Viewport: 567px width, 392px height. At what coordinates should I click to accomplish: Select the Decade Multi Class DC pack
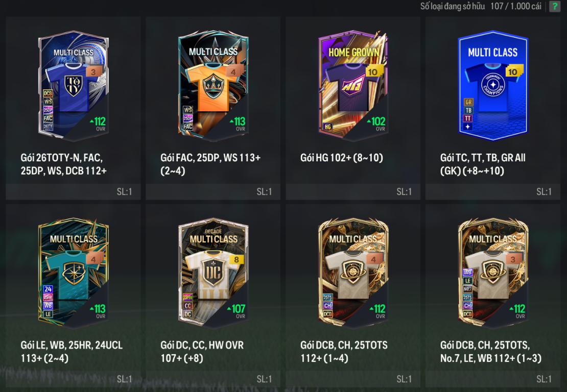(214, 273)
